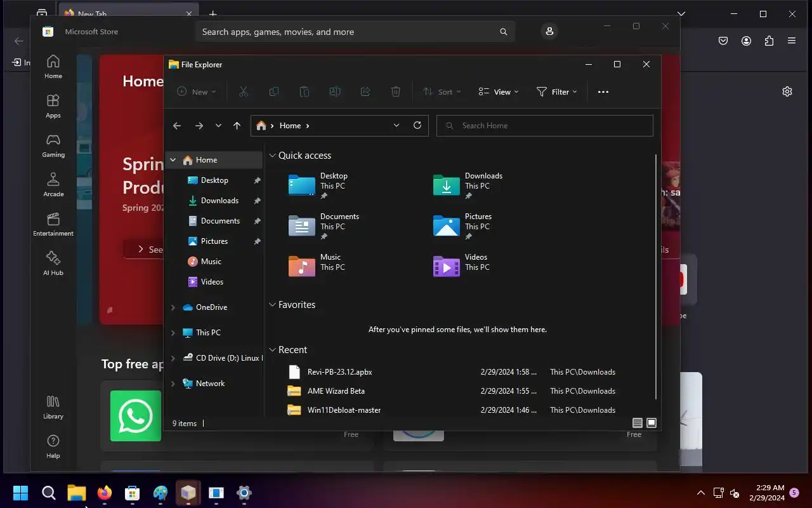Open Microsoft Store Entertainment section
This screenshot has height=508, width=812.
[53, 224]
